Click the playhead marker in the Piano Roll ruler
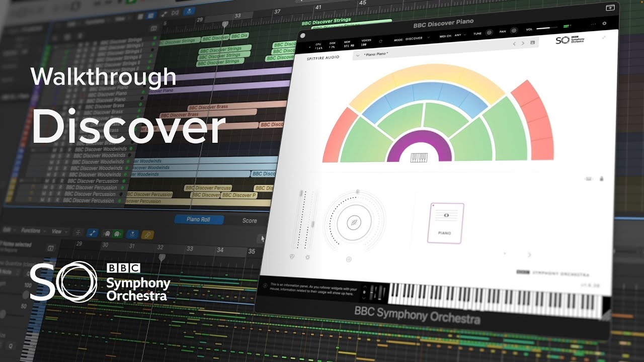Image resolution: width=644 pixels, height=362 pixels. tap(162, 256)
